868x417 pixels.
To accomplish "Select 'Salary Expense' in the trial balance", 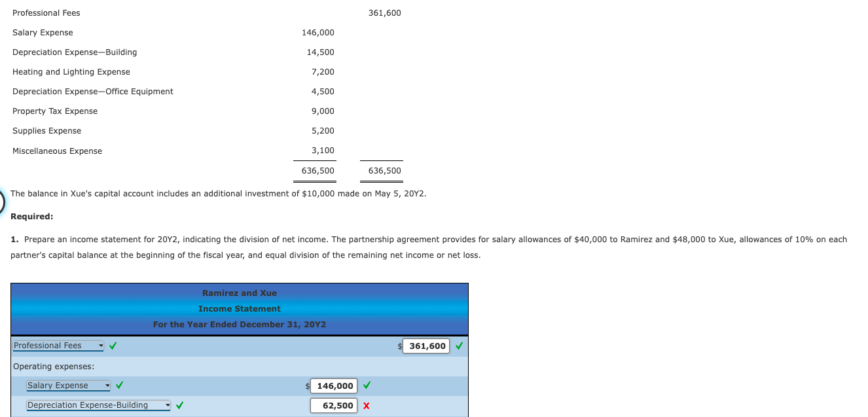I will click(x=43, y=33).
